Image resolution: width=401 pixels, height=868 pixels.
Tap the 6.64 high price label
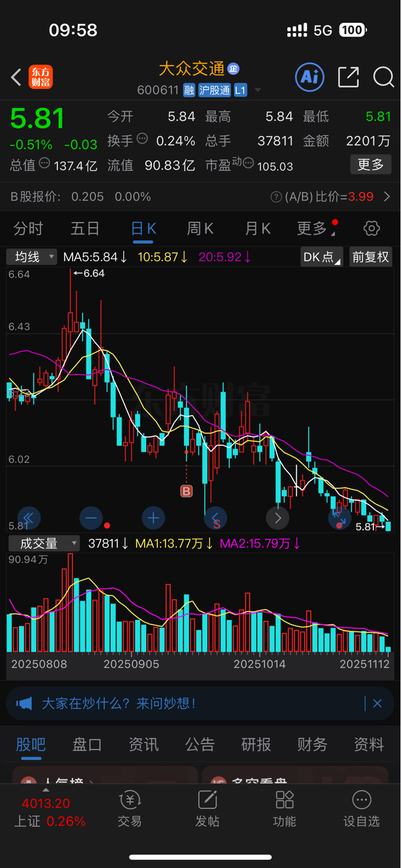click(89, 273)
